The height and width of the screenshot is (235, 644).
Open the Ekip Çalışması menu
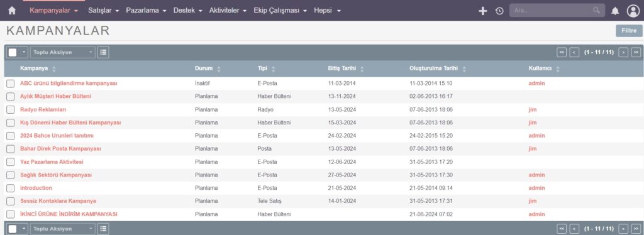pyautogui.click(x=280, y=11)
